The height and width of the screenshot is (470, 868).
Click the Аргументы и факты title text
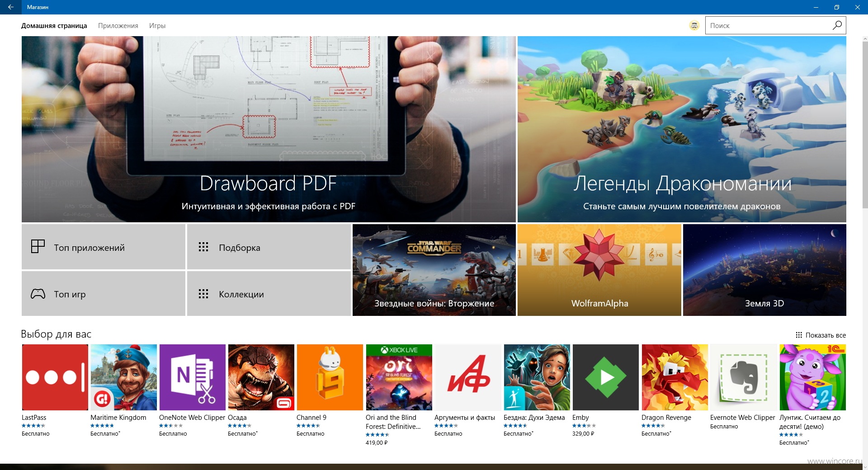point(465,418)
